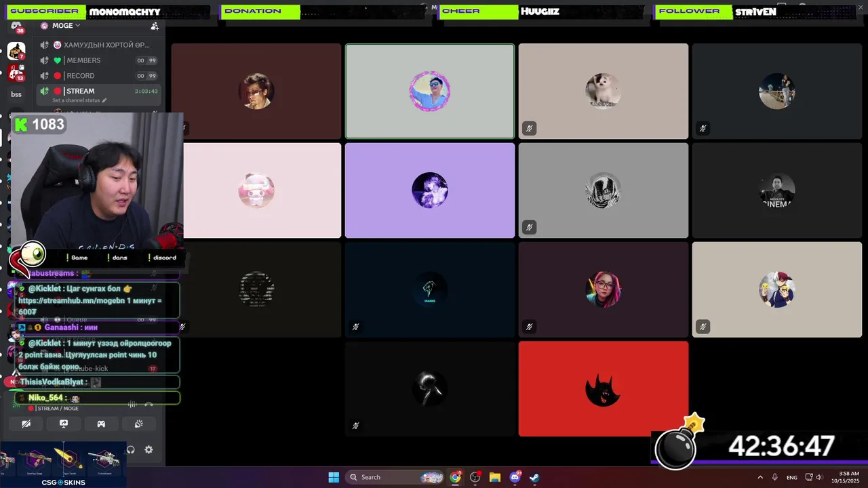Disconnect from voice with hang-up icon
Viewport: 868px width, 488px height.
[x=149, y=405]
